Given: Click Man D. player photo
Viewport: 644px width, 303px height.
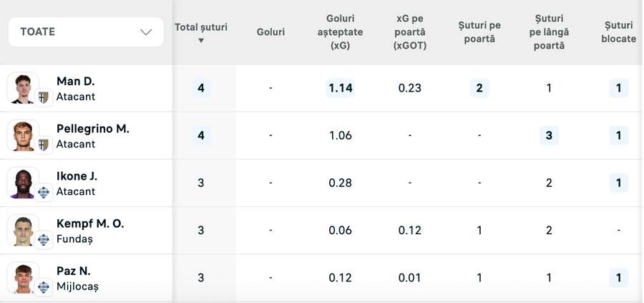Looking at the screenshot, I should [23, 88].
